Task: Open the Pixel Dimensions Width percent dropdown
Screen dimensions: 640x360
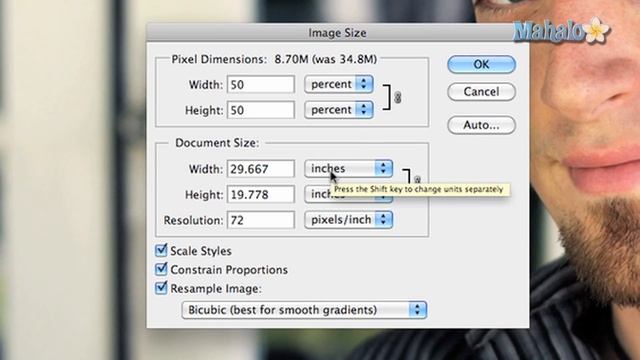Action: [x=338, y=84]
